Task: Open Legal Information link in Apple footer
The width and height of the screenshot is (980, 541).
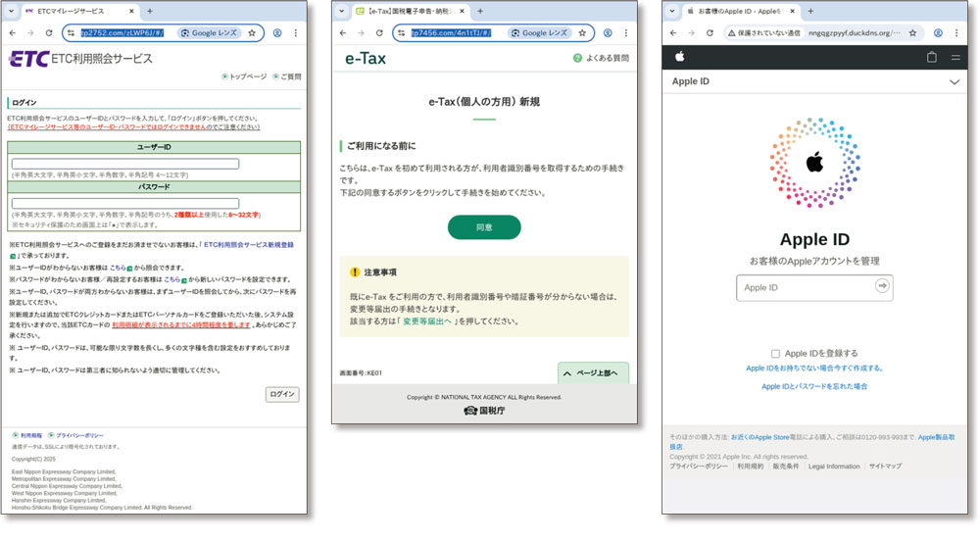Action: (834, 467)
